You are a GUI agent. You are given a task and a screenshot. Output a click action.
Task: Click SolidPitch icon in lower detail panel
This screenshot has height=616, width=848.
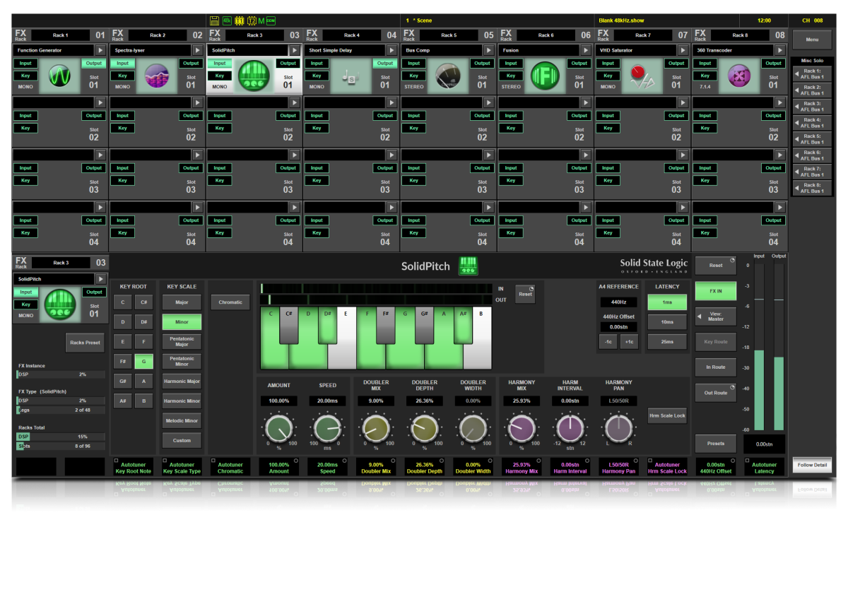pos(59,304)
